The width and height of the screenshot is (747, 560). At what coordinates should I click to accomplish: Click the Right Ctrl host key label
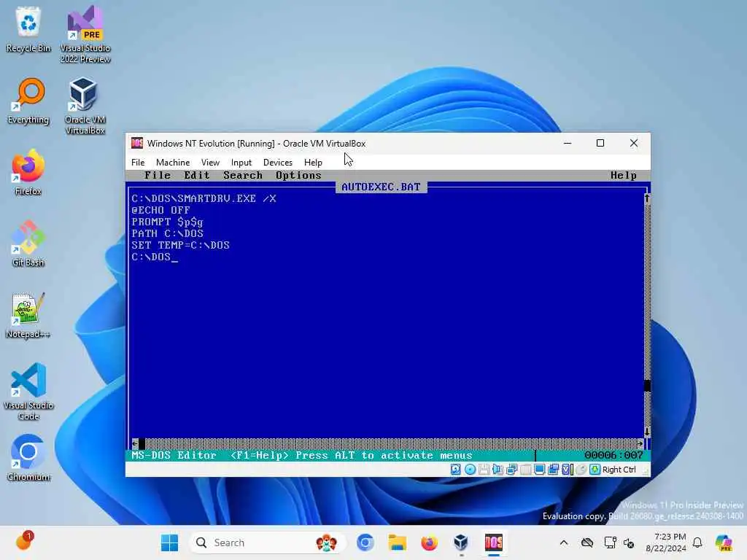pyautogui.click(x=619, y=470)
